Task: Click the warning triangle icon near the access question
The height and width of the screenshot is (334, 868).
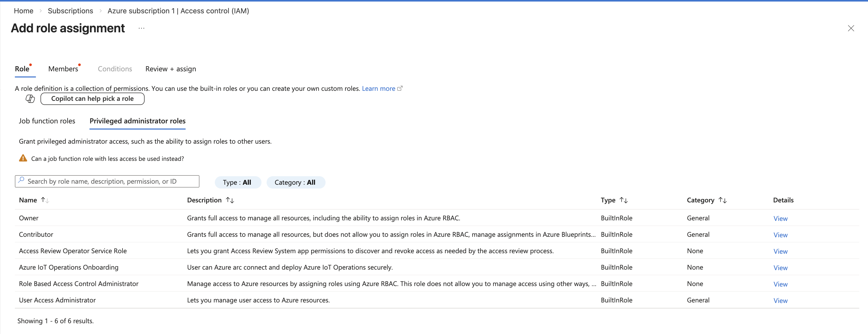Action: point(23,158)
